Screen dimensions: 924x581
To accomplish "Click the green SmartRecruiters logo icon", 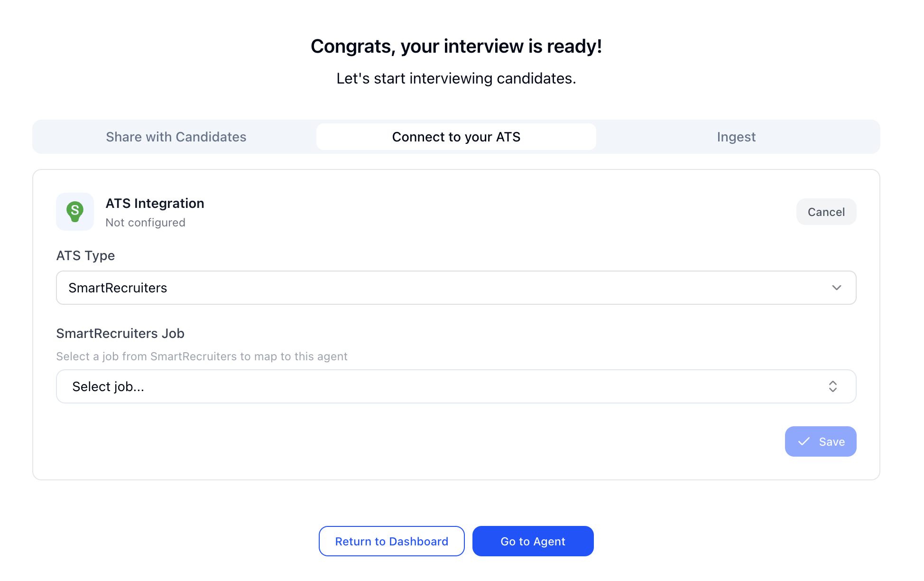I will pos(75,212).
